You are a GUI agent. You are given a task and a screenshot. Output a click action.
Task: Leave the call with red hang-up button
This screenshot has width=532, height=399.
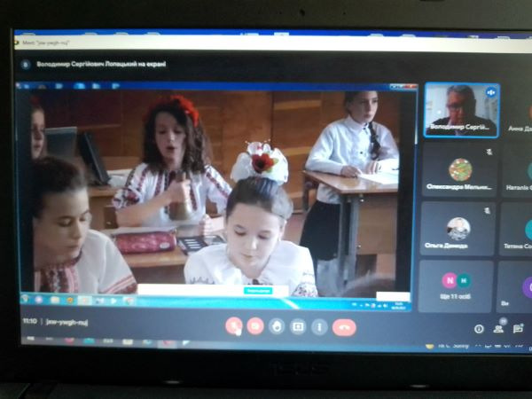coord(344,328)
